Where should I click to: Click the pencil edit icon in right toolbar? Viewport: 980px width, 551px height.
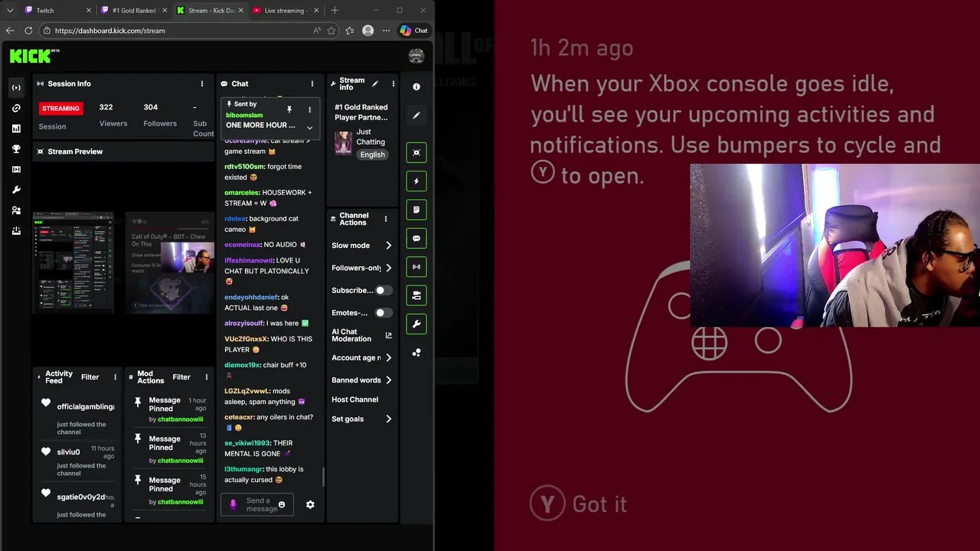click(416, 116)
